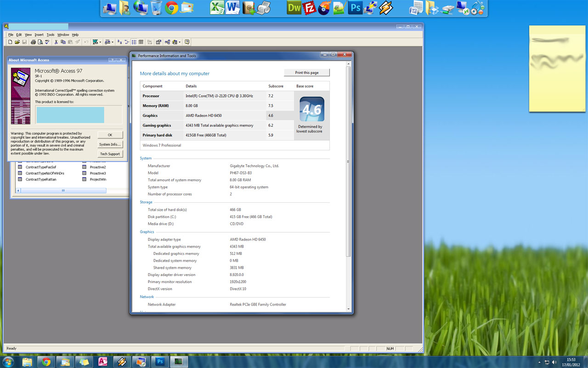
Task: Open the Insert menu in Access
Action: tap(39, 34)
